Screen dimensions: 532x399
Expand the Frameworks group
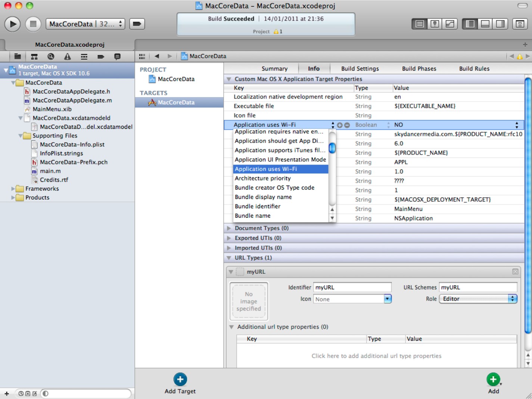click(x=13, y=189)
